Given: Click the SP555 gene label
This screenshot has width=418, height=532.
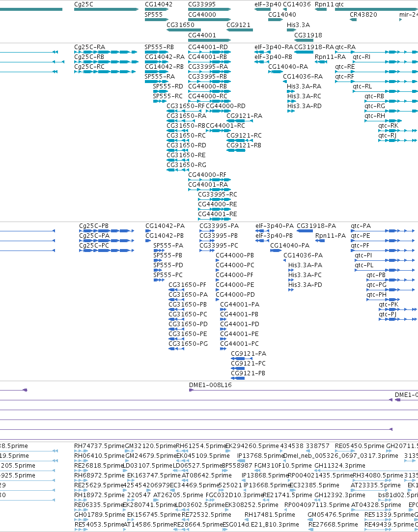Looking at the screenshot, I should pos(153,15).
